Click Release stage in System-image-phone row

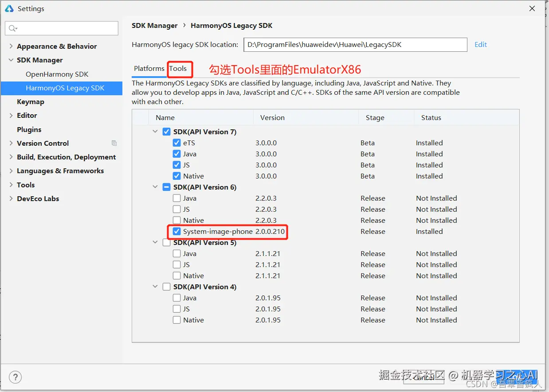pos(373,231)
